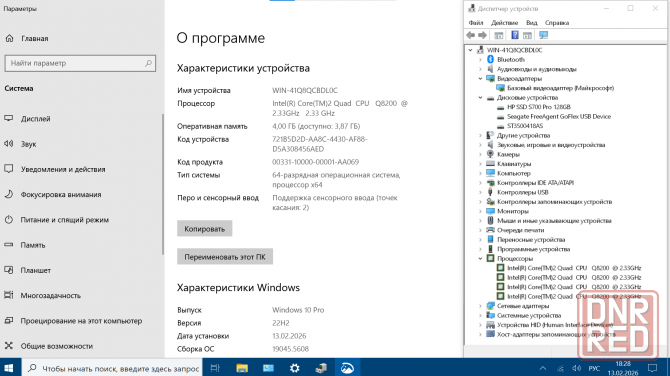Expand the Сетевые адаптеры category
670x376 pixels.
point(480,306)
